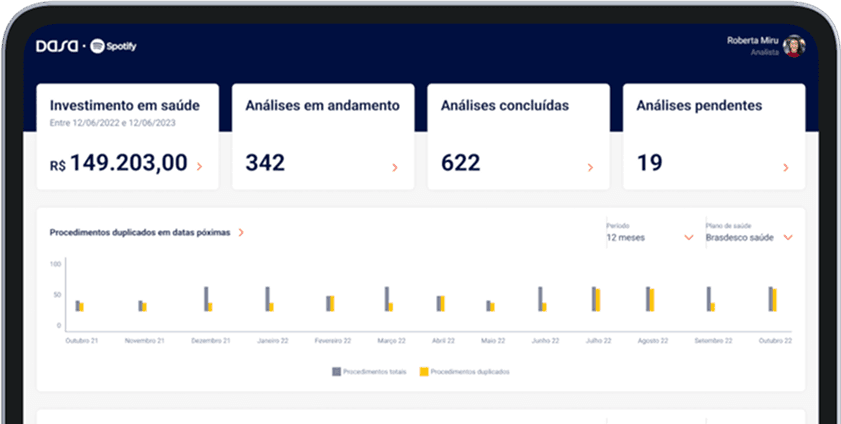Toggle Procedimentos duplicados legend item
This screenshot has height=424, width=841.
[x=464, y=371]
